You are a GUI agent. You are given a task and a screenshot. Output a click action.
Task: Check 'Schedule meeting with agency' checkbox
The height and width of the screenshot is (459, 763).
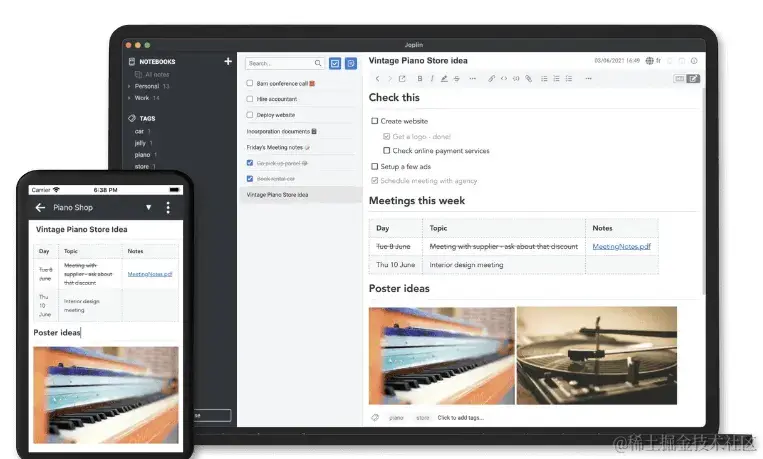pos(375,181)
